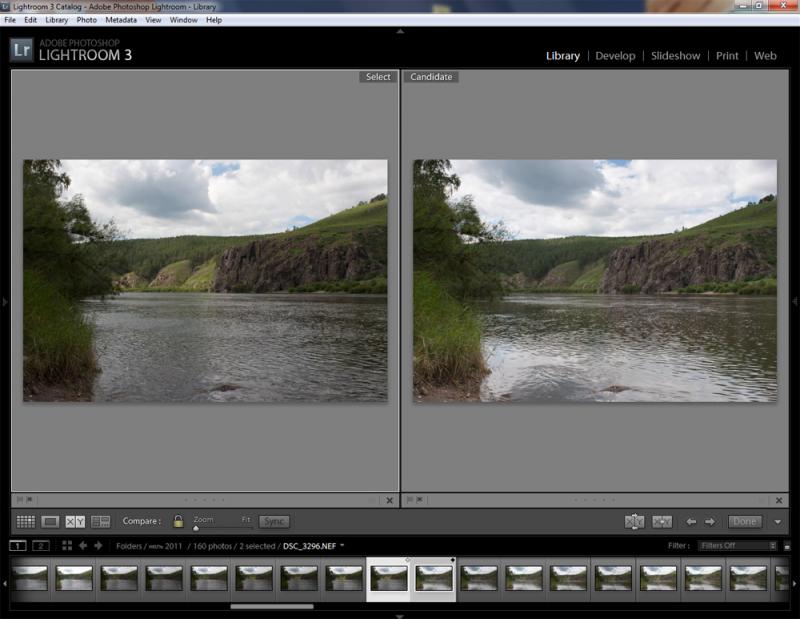Viewport: 800px width, 619px height.
Task: Switch to Grid view in toolbar
Action: tap(26, 522)
